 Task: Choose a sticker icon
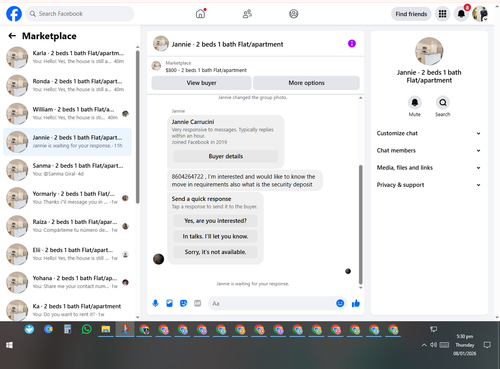tap(183, 303)
